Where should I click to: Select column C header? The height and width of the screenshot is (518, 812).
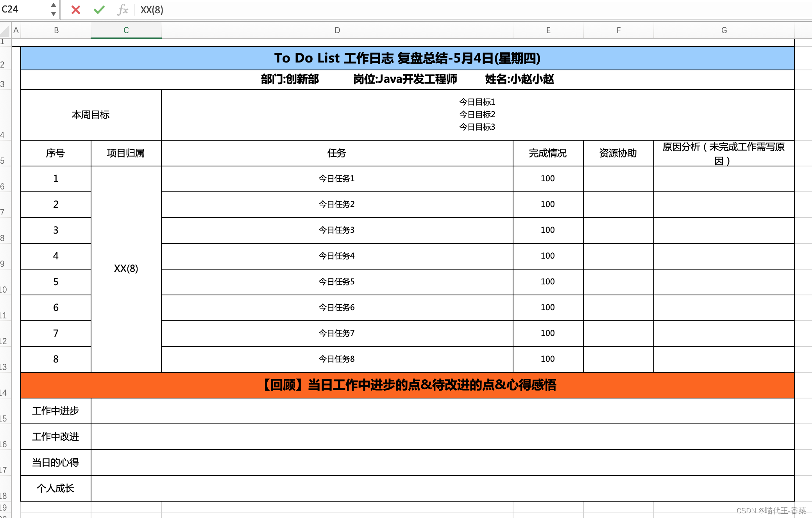(126, 30)
